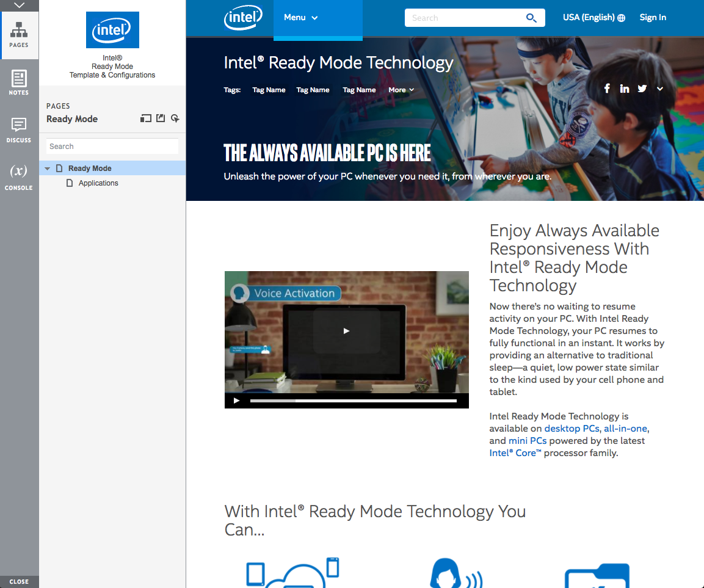The height and width of the screenshot is (588, 704).
Task: Share on Facebook icon
Action: 607,89
